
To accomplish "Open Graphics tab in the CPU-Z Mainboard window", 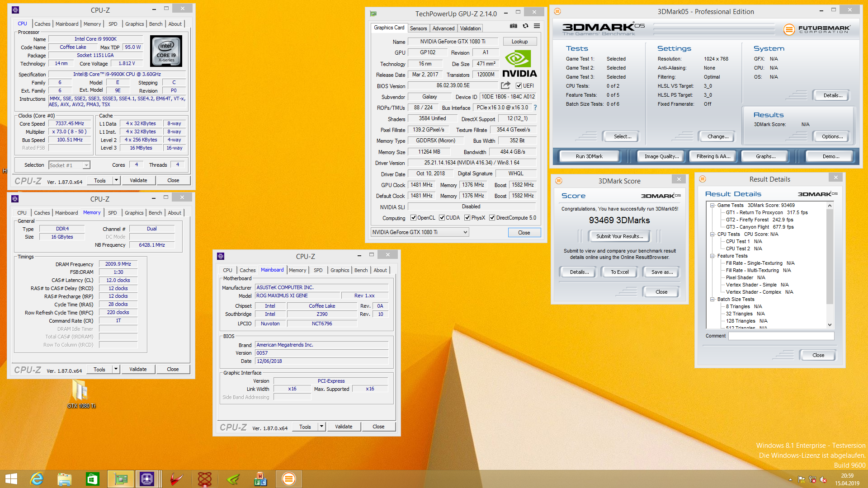I will coord(340,270).
